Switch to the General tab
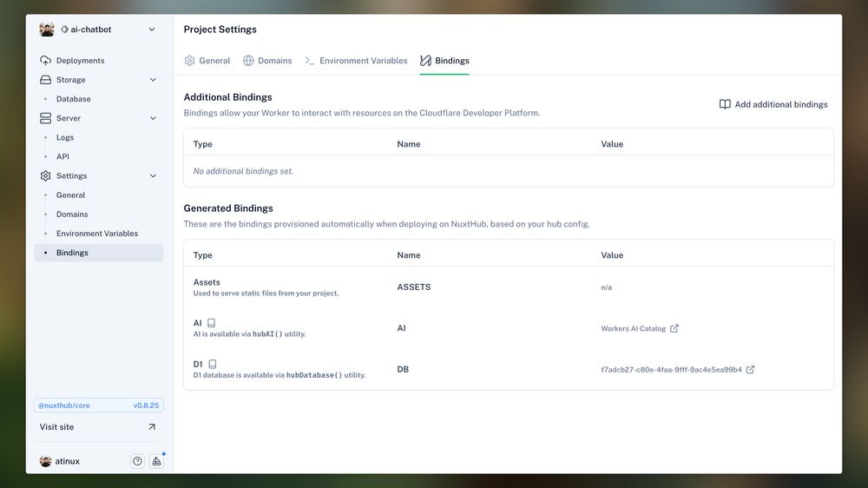The image size is (868, 488). pyautogui.click(x=207, y=61)
